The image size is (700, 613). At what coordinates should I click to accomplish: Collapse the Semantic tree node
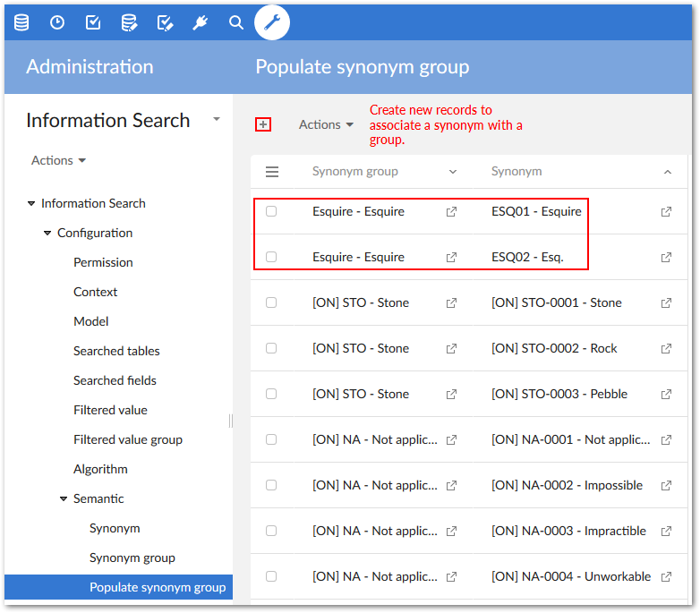click(x=64, y=499)
